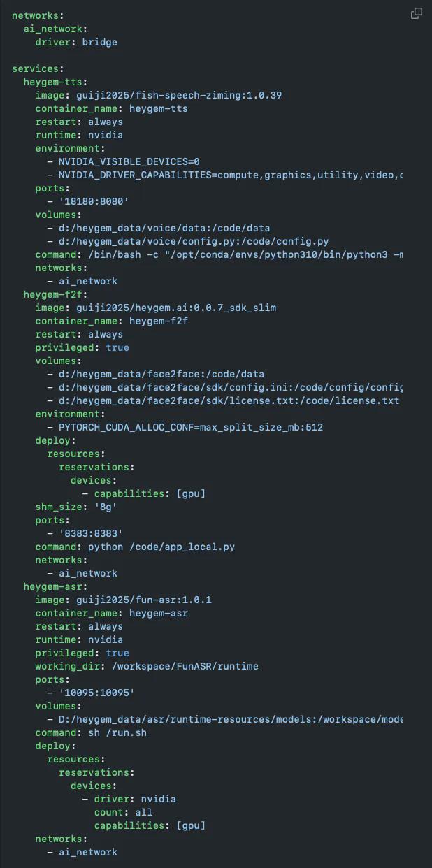Image resolution: width=432 pixels, height=868 pixels.
Task: Click the working_dir FunASR runtime line
Action: click(x=147, y=666)
